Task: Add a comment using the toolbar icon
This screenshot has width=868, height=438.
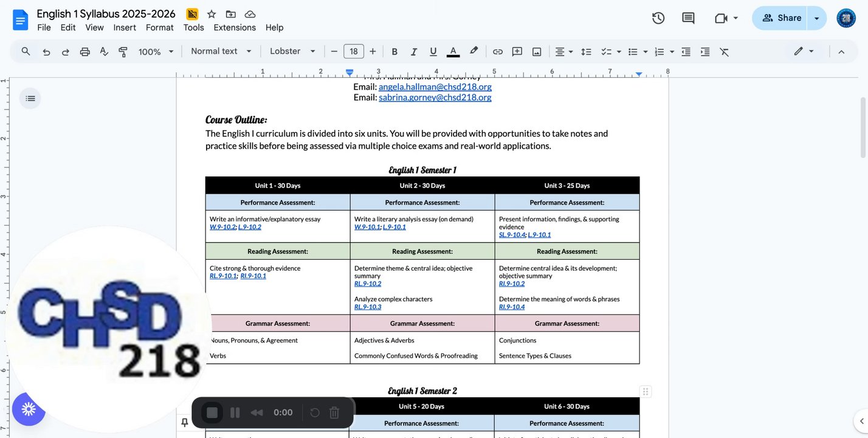Action: (x=517, y=52)
